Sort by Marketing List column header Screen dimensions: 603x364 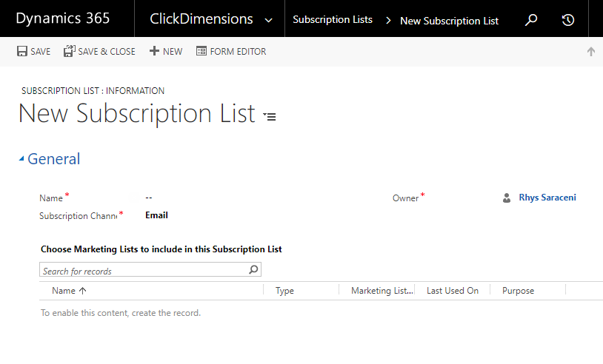(x=382, y=291)
